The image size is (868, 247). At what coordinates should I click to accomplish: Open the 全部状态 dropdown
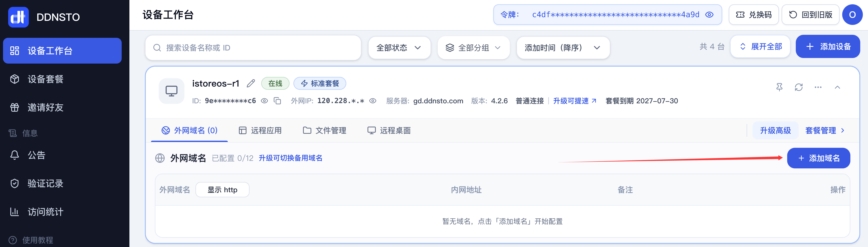click(x=399, y=48)
